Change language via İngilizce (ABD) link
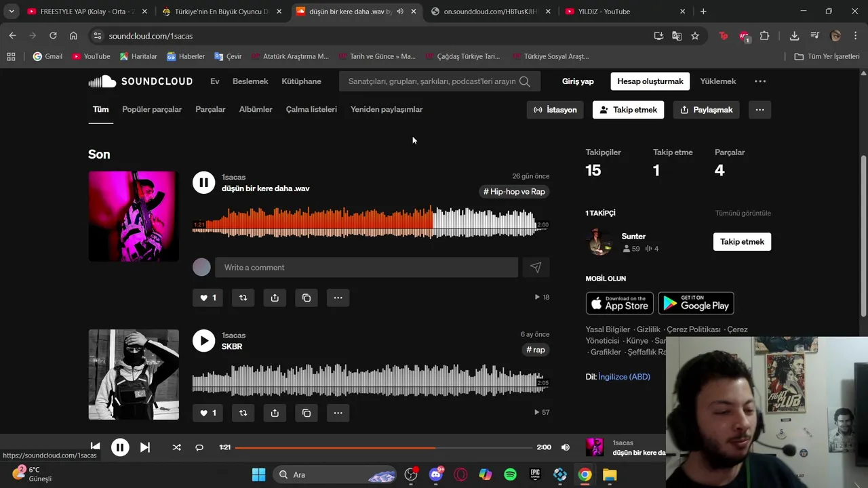Screen dimensions: 868x488 [x=624, y=377]
